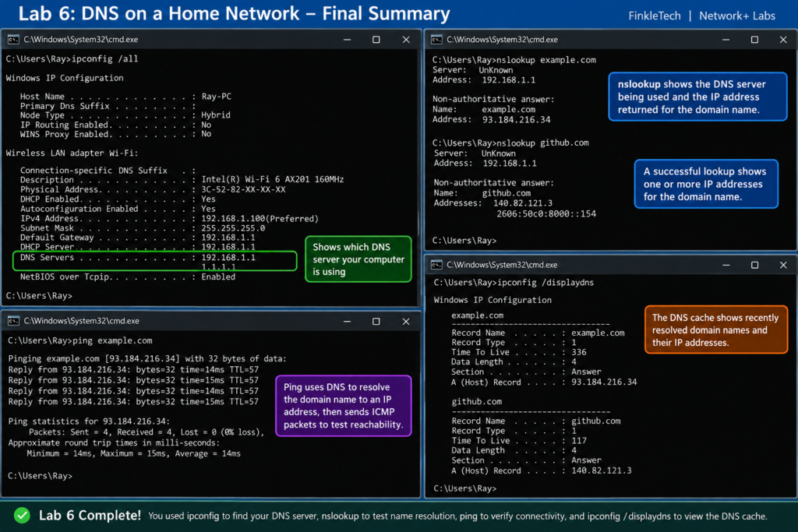Click the 'nslookup github.com' command line
This screenshot has height=532, width=798.
point(510,143)
